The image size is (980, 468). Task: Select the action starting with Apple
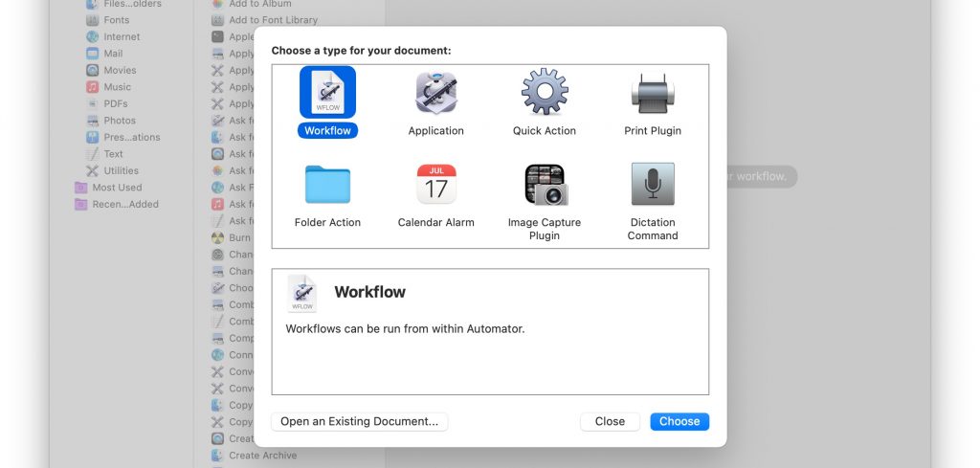click(x=233, y=37)
